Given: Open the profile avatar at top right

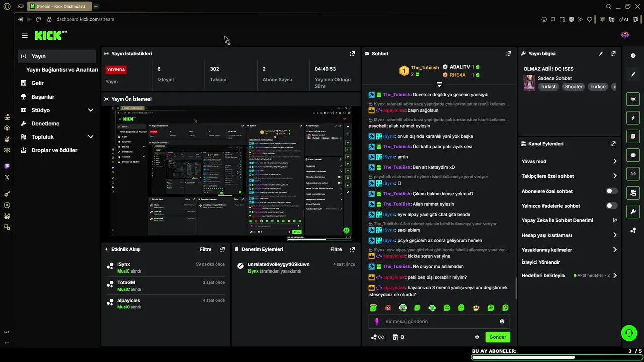Looking at the screenshot, I should click(625, 35).
